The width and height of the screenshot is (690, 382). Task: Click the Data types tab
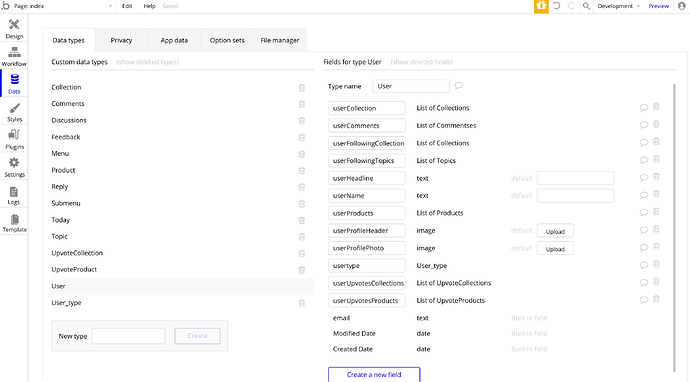point(69,40)
